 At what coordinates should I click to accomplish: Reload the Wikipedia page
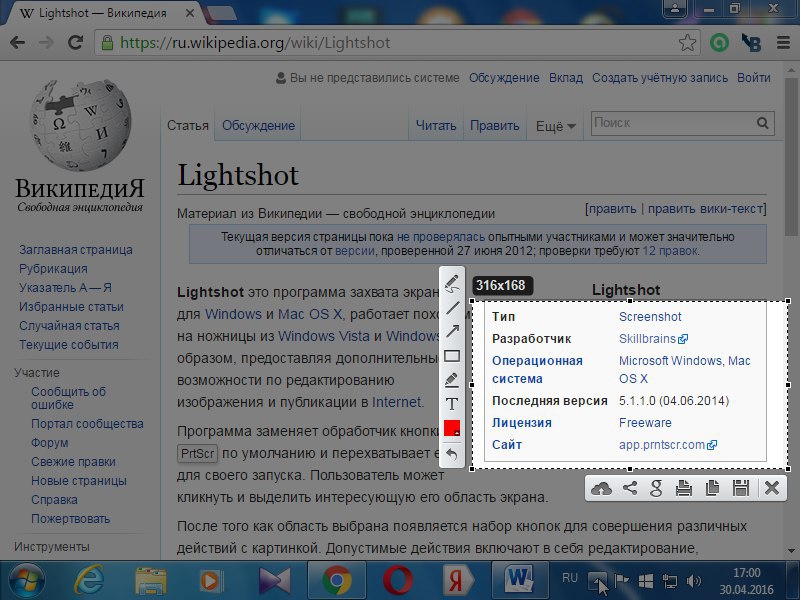pyautogui.click(x=76, y=42)
